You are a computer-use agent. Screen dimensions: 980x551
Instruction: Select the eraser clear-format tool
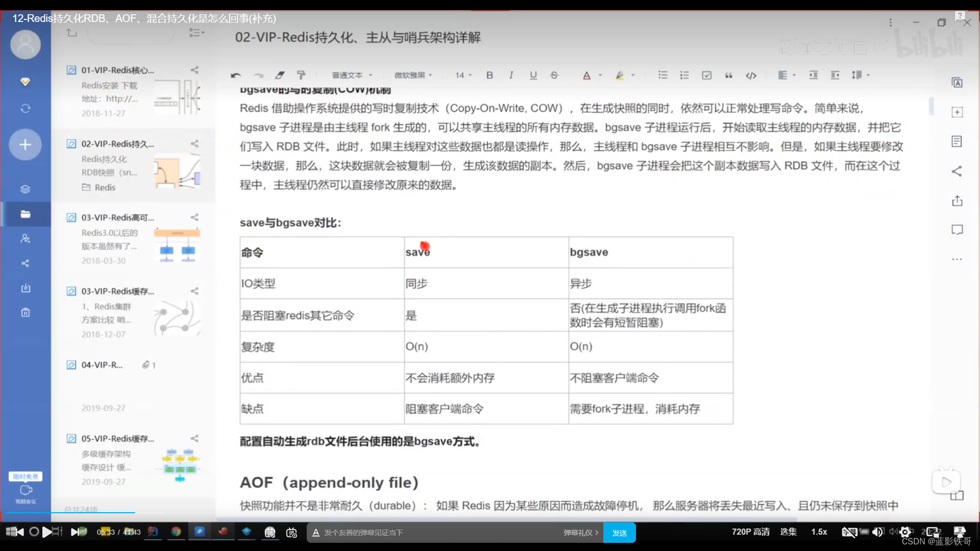pos(280,76)
